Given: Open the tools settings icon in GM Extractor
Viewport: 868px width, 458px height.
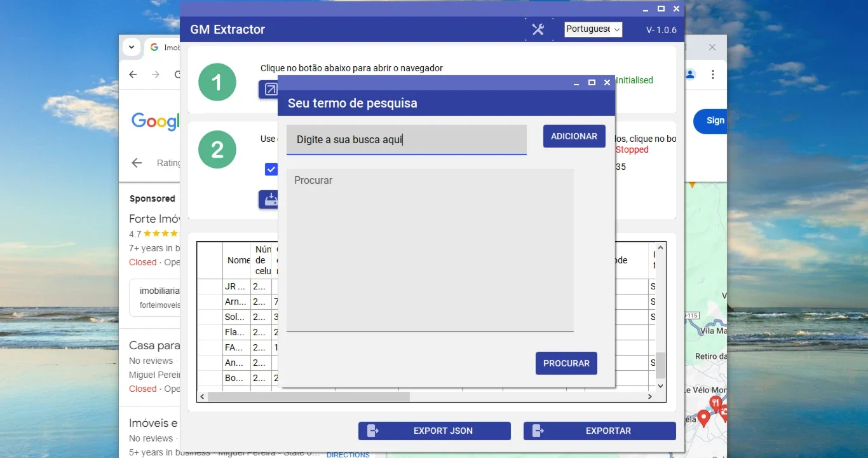Looking at the screenshot, I should coord(538,29).
